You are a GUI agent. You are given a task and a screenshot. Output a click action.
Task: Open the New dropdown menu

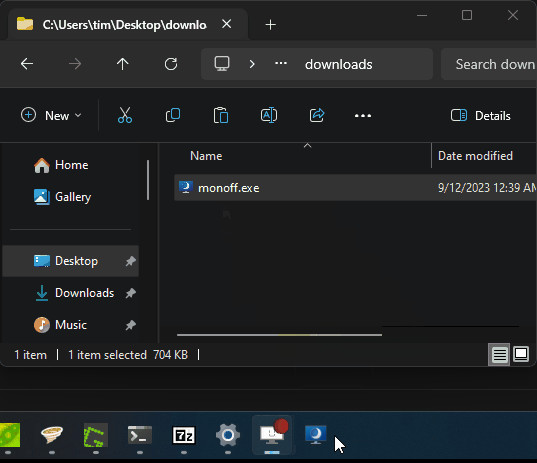(51, 115)
